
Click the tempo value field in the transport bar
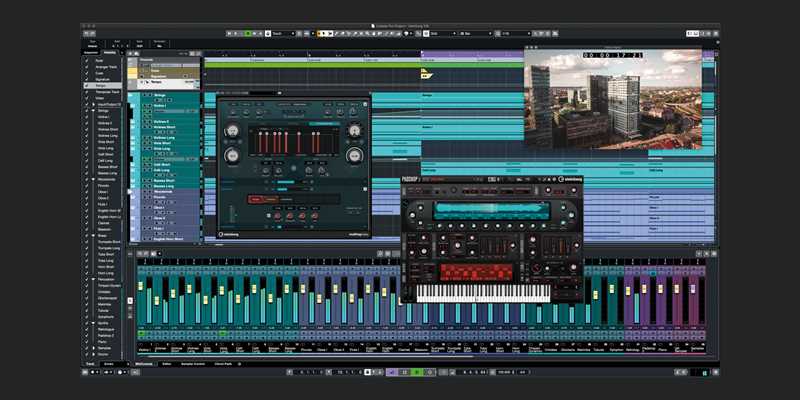click(507, 372)
